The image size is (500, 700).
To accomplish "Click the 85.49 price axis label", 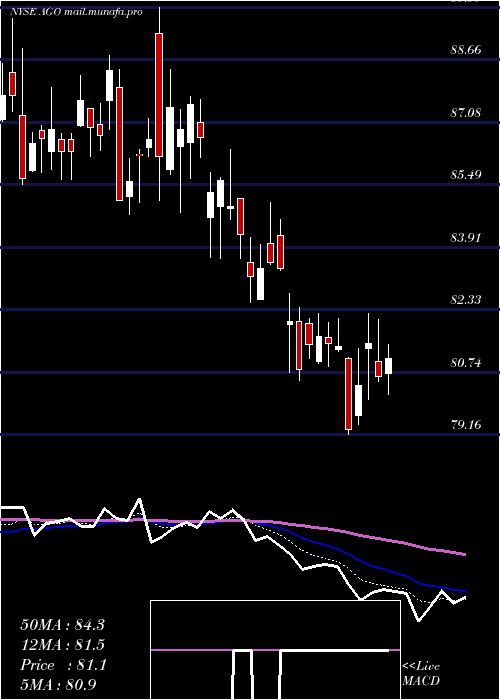I will coord(466,174).
